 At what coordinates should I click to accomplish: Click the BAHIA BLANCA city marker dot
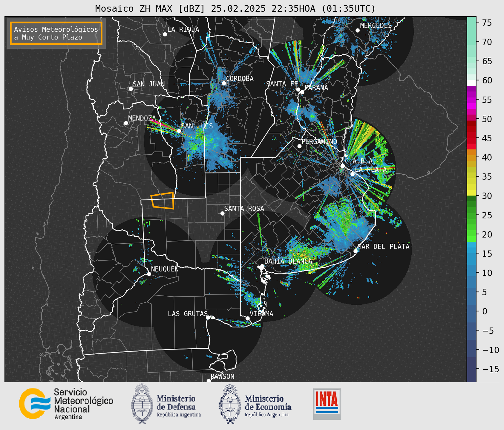pyautogui.click(x=262, y=266)
